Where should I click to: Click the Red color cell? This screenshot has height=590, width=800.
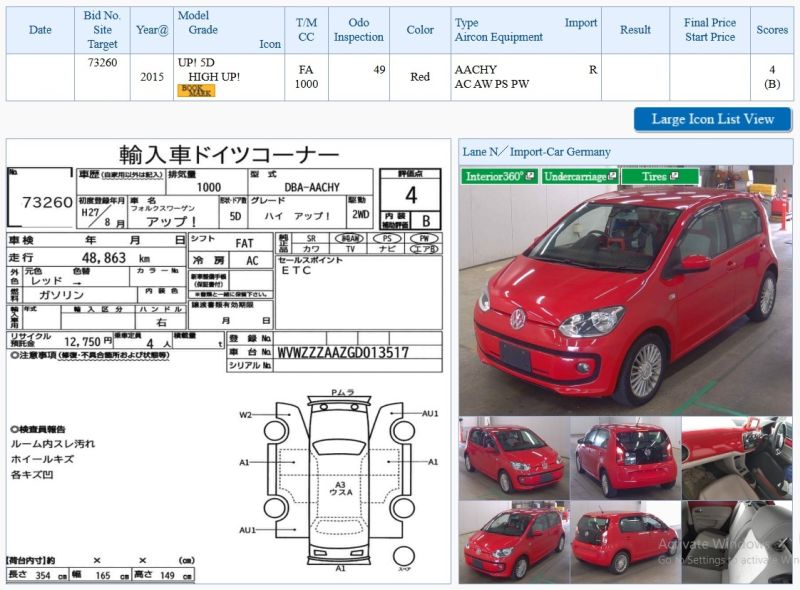tap(420, 77)
